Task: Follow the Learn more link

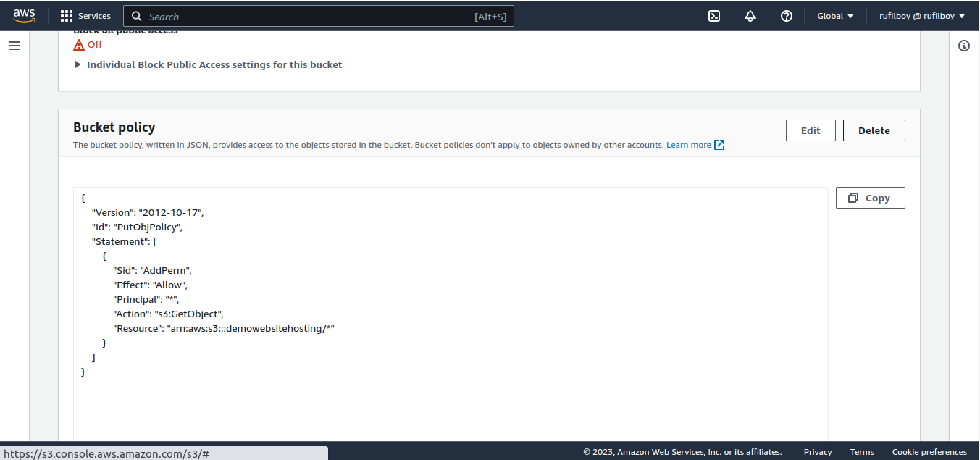Action: tap(689, 145)
